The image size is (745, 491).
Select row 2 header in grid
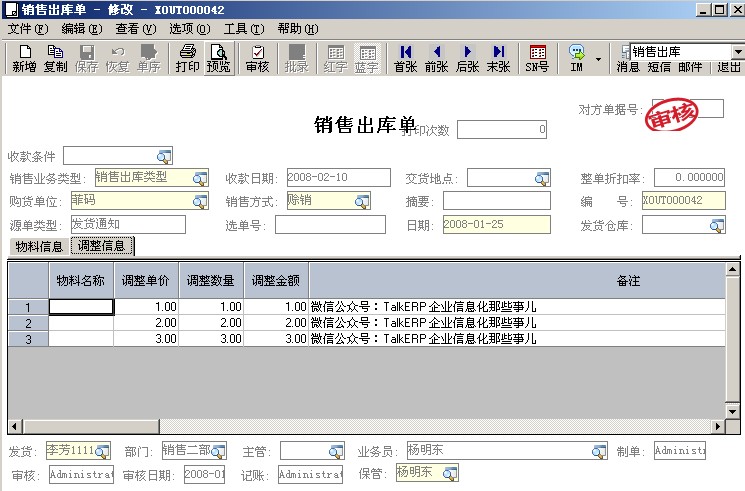(x=28, y=323)
